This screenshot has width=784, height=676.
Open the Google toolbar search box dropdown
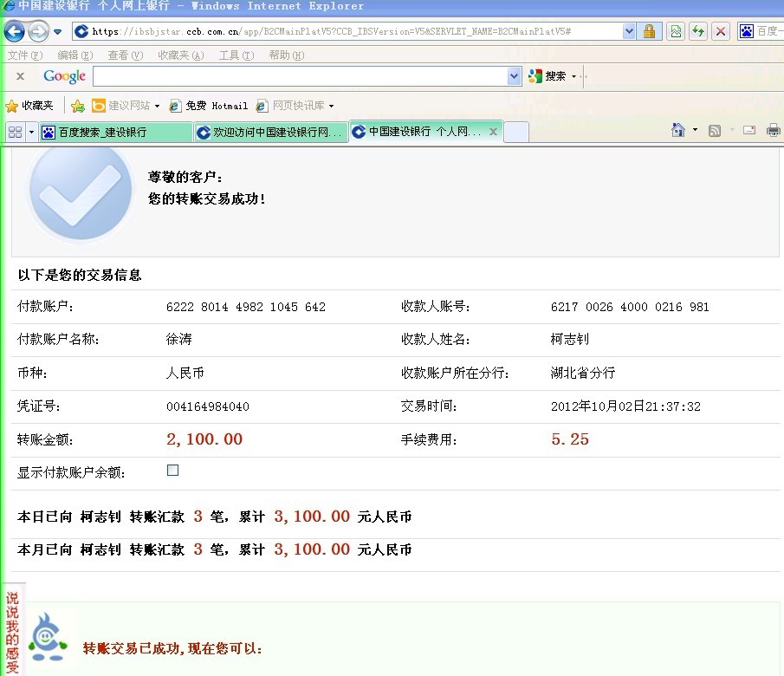[514, 76]
